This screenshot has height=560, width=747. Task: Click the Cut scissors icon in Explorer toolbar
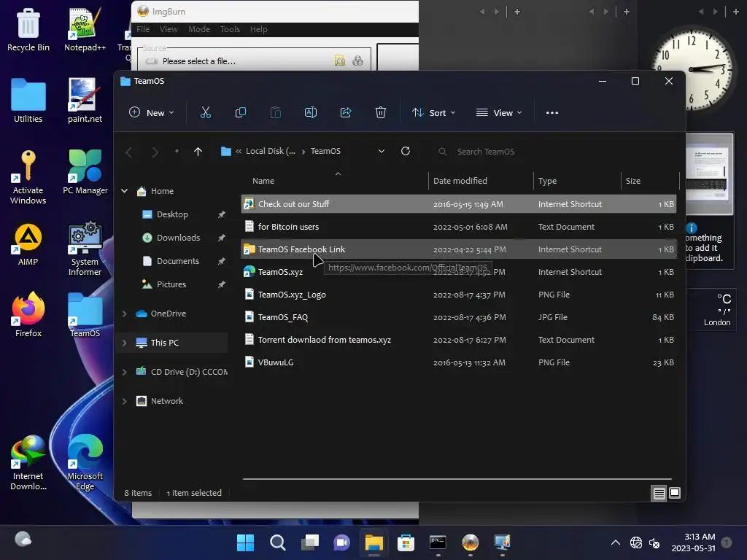(205, 112)
